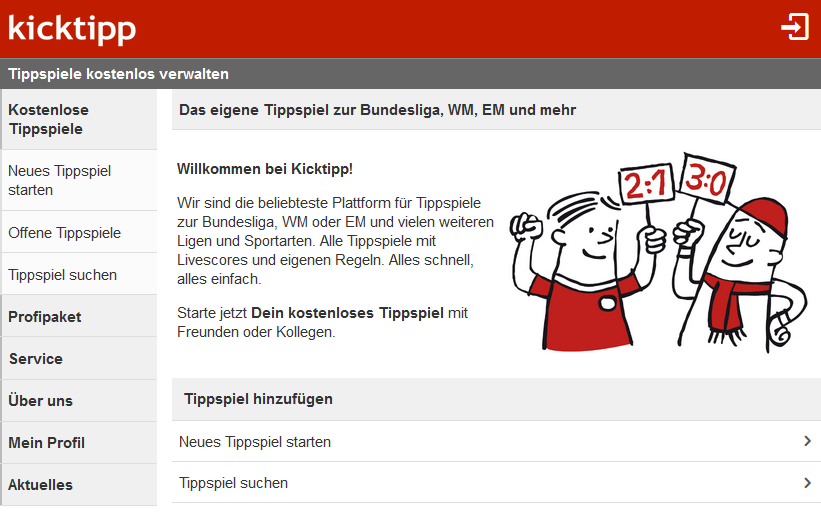
Task: Expand chevron beside Tippspiel suchen row
Action: point(807,483)
